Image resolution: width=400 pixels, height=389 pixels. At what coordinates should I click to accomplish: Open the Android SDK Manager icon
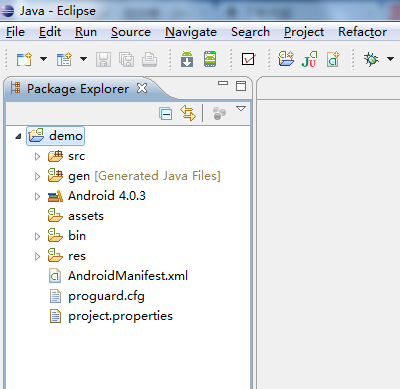click(x=187, y=59)
